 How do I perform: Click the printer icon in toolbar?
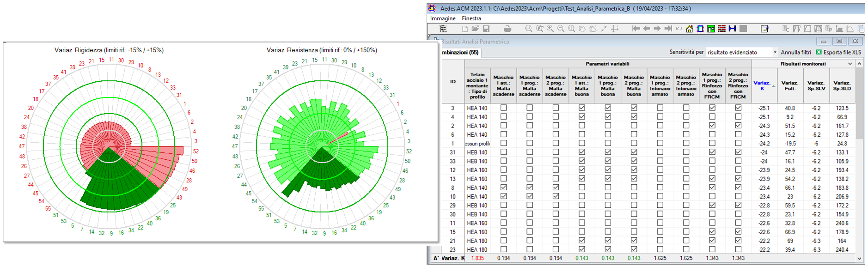(507, 29)
